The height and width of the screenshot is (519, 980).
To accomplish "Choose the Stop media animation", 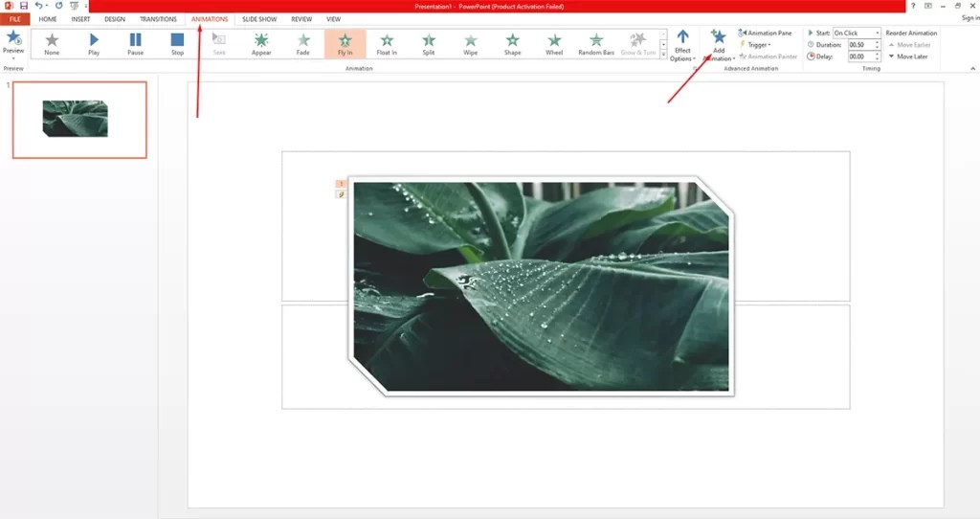I will [177, 44].
